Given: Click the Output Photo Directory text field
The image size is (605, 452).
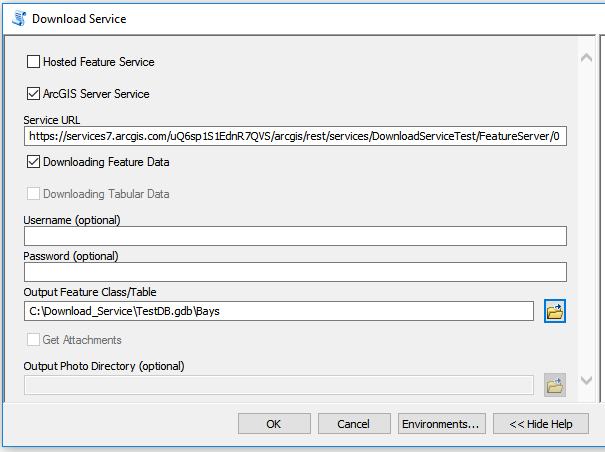Looking at the screenshot, I should point(279,385).
